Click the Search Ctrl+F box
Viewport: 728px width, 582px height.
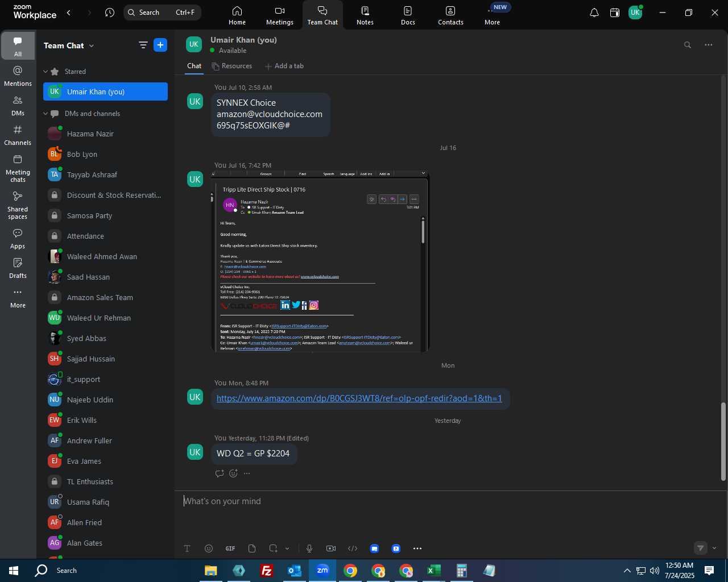162,13
